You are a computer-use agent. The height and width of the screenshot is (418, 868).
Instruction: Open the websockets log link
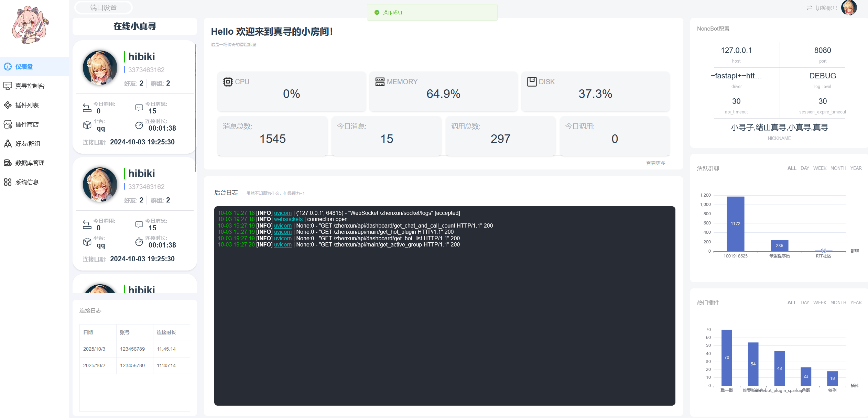288,219
